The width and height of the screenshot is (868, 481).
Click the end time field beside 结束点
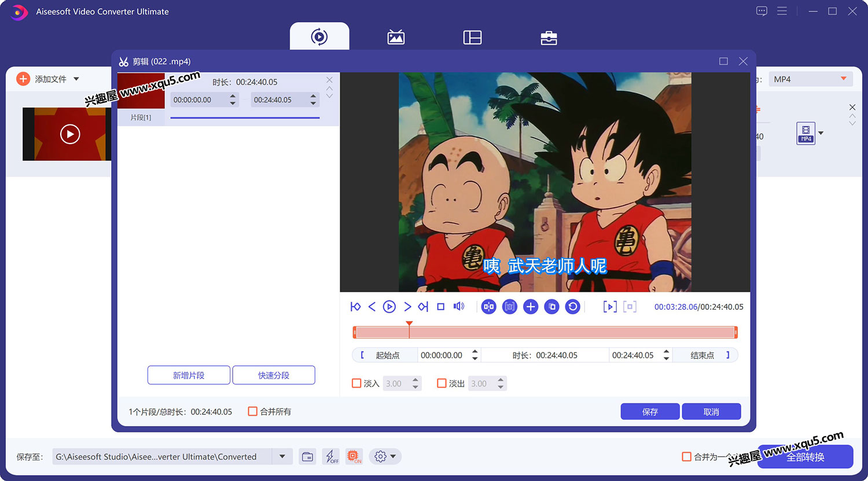[635, 355]
